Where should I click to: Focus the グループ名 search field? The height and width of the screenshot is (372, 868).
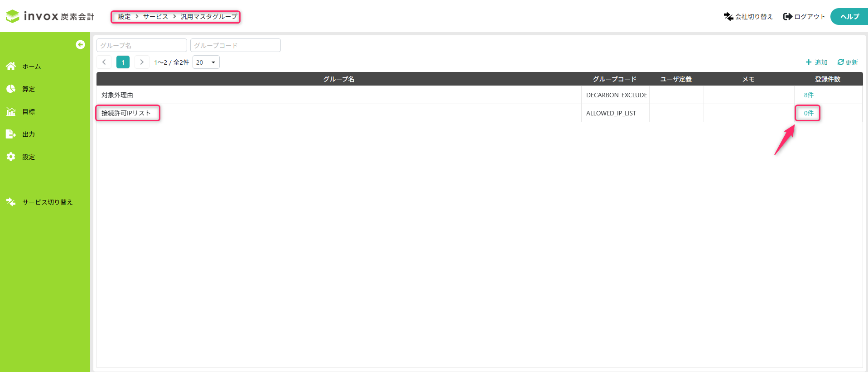141,45
